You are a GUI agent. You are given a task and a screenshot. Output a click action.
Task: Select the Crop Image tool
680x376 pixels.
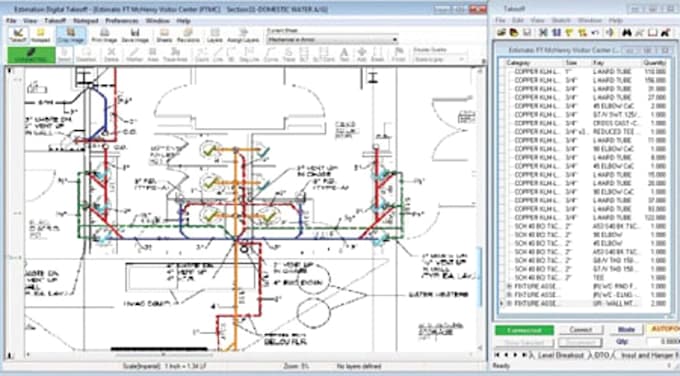pos(71,35)
